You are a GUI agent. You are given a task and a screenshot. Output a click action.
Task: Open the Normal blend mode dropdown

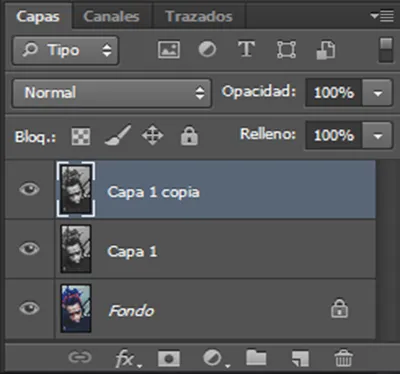click(x=112, y=93)
